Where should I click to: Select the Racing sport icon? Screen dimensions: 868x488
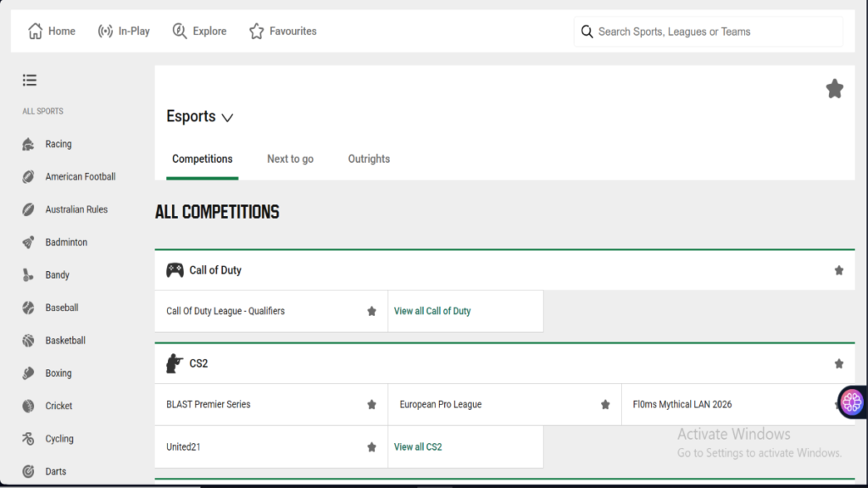pos(28,143)
